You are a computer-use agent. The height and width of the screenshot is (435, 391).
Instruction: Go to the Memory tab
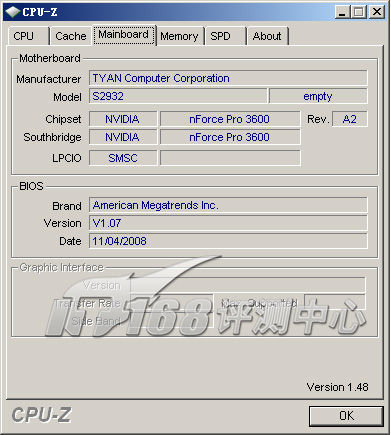180,36
